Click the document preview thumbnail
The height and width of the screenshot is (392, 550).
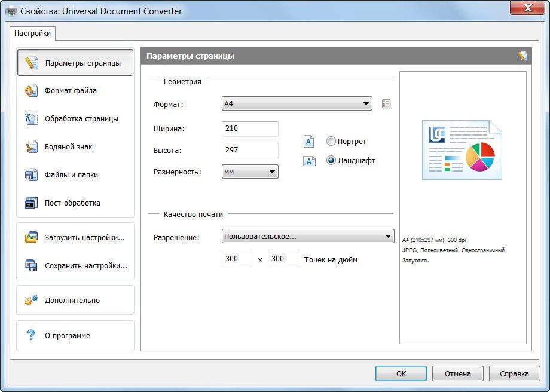coord(462,150)
